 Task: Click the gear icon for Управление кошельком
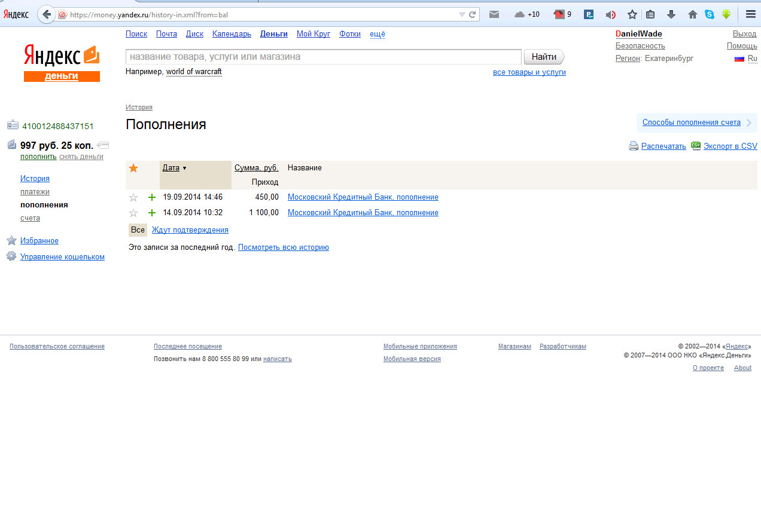11,256
